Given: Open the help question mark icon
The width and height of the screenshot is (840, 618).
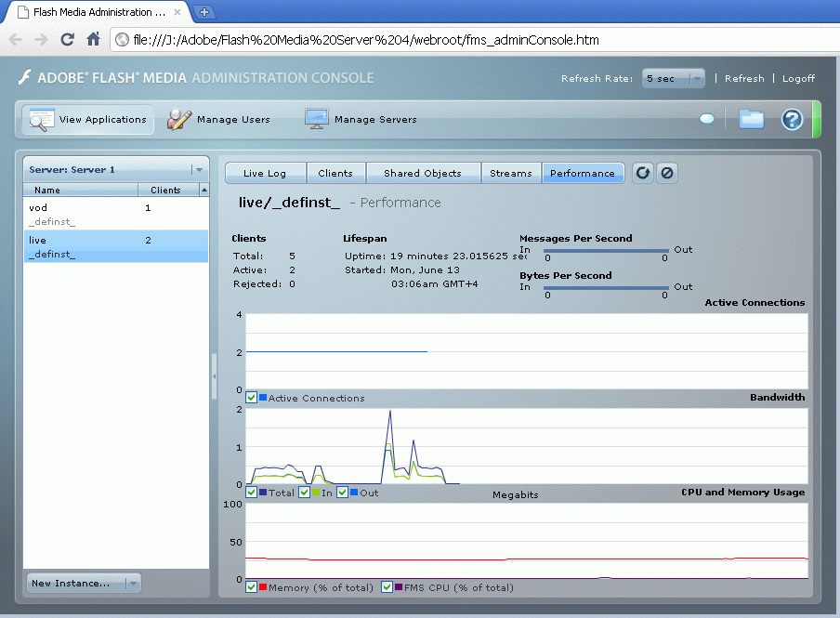Looking at the screenshot, I should [x=792, y=119].
